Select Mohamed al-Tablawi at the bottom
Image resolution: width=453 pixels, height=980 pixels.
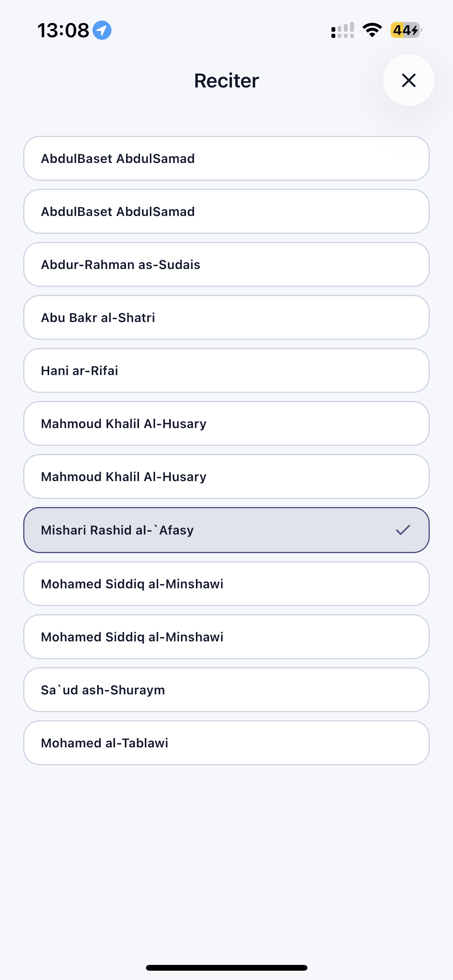click(x=226, y=743)
